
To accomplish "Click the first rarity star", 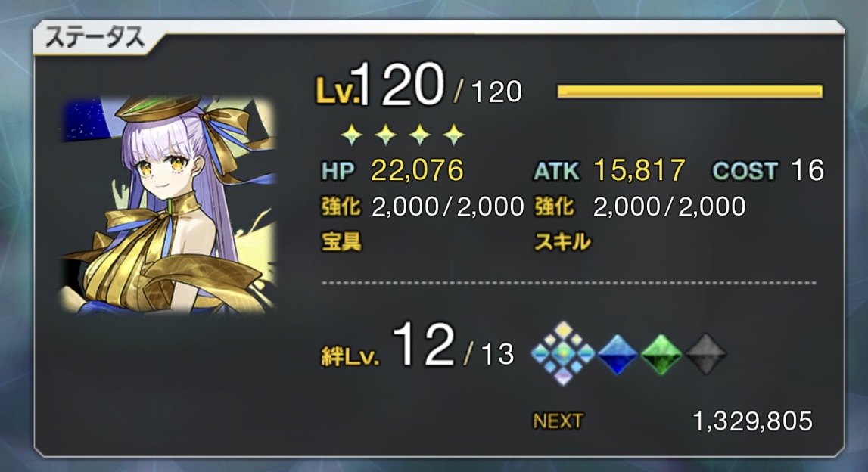I will coord(352,135).
